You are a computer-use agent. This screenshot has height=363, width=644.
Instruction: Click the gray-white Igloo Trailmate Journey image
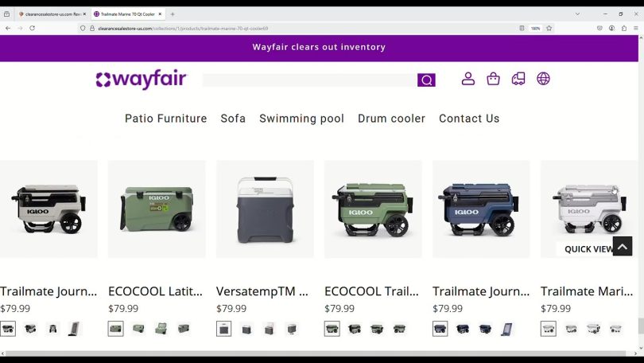coord(48,209)
